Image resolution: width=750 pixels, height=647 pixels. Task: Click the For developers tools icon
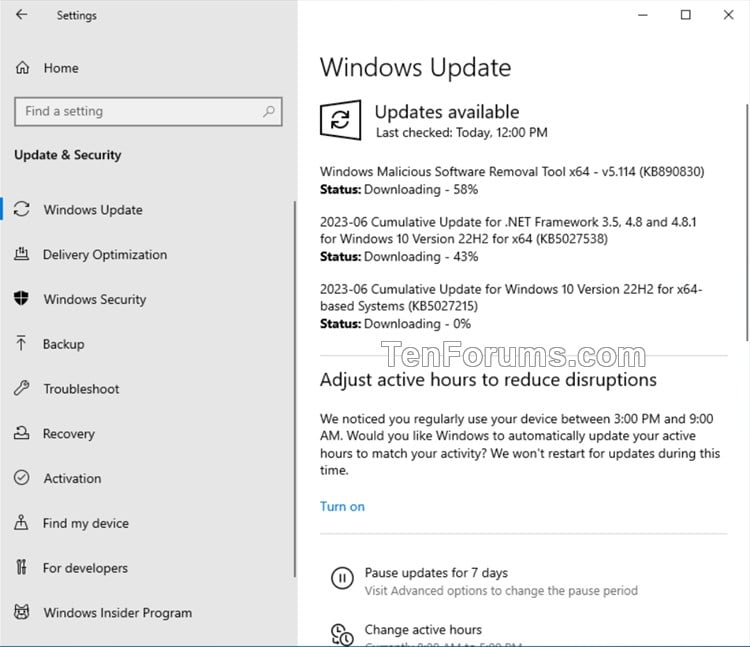(21, 567)
